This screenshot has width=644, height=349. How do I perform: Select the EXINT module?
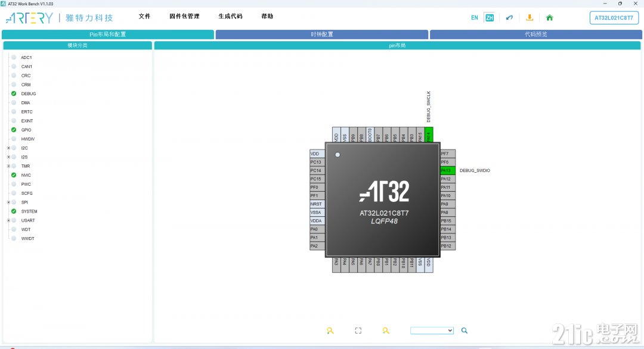(x=27, y=120)
